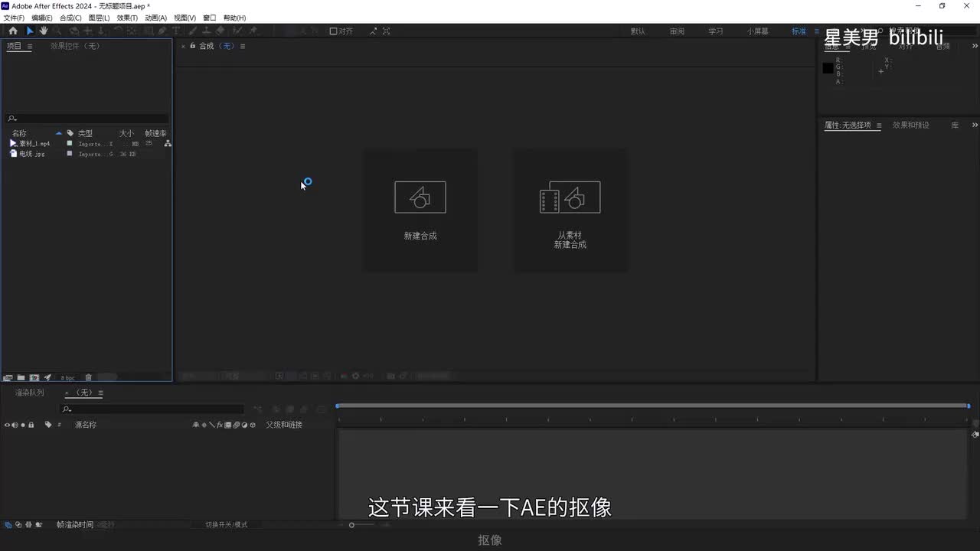Screen dimensions: 980x551
Task: Expand hidden panel tabs beside 音频
Action: pos(975,46)
